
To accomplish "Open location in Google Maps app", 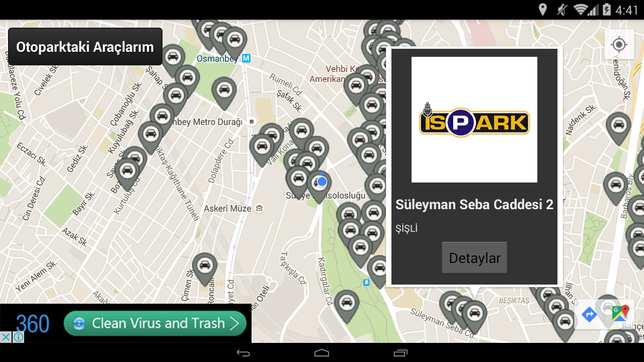I will point(620,314).
